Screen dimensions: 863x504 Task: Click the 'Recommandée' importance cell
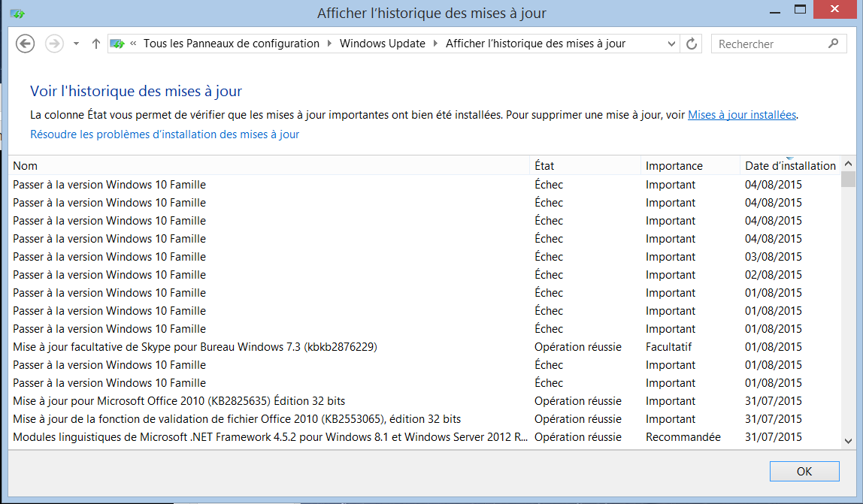[x=683, y=437]
